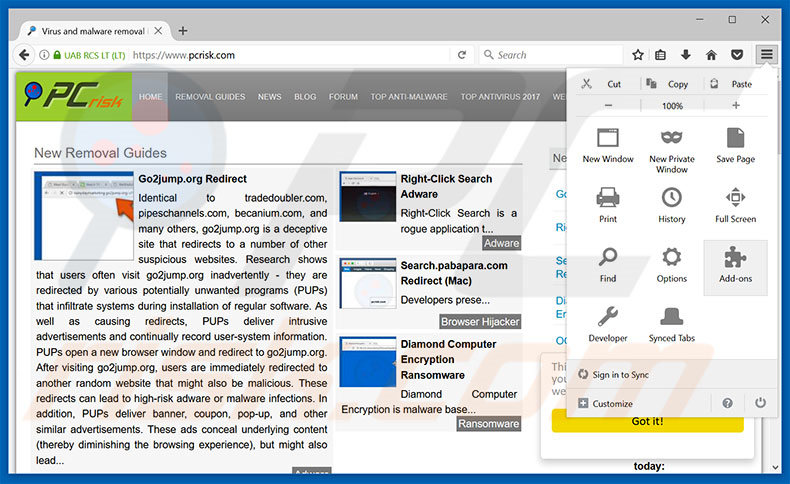Click Customize in the menu footer
The height and width of the screenshot is (484, 790).
point(605,403)
